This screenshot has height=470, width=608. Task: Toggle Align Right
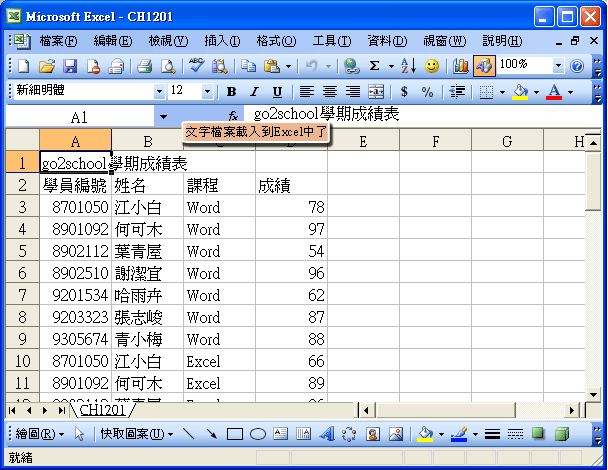pos(353,92)
